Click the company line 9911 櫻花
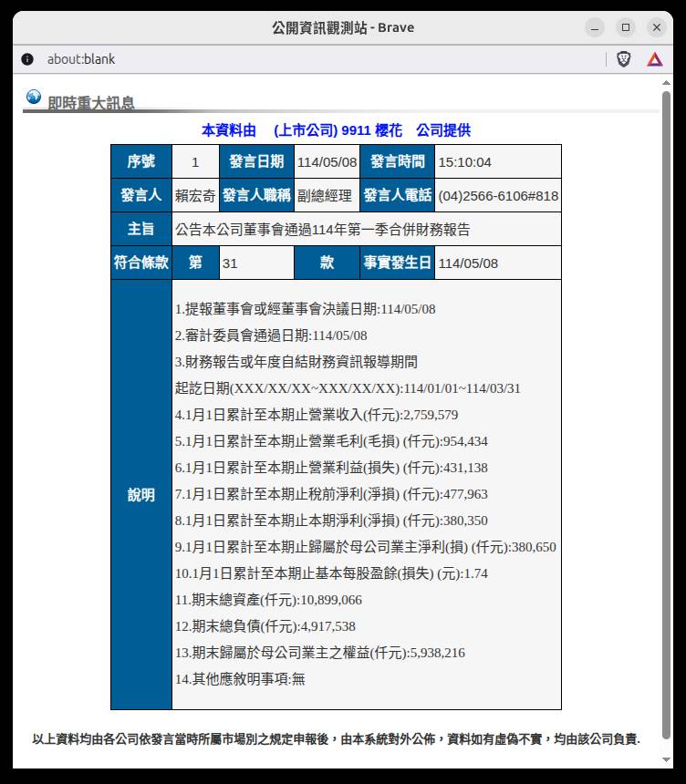 [x=336, y=130]
